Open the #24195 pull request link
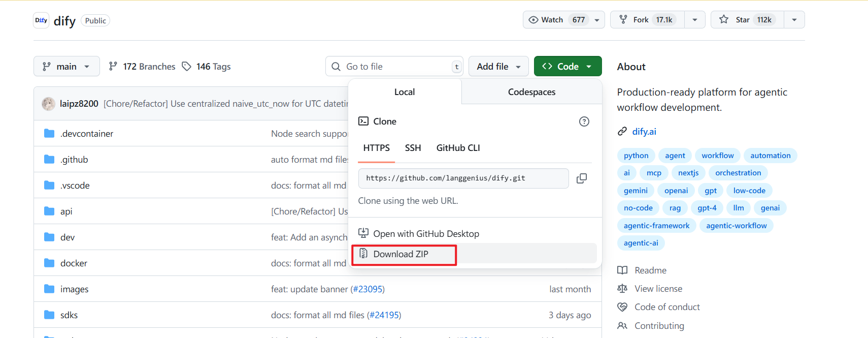The image size is (868, 338). pos(384,315)
